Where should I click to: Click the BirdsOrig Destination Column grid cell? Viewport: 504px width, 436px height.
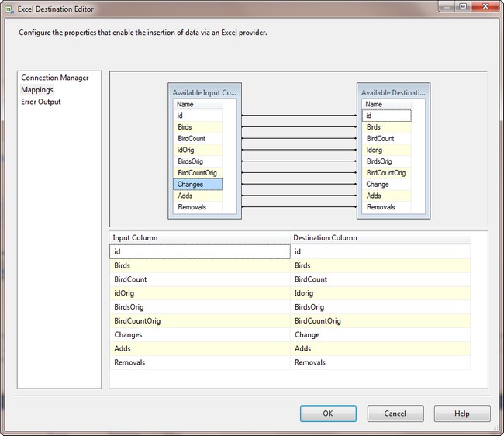point(381,307)
